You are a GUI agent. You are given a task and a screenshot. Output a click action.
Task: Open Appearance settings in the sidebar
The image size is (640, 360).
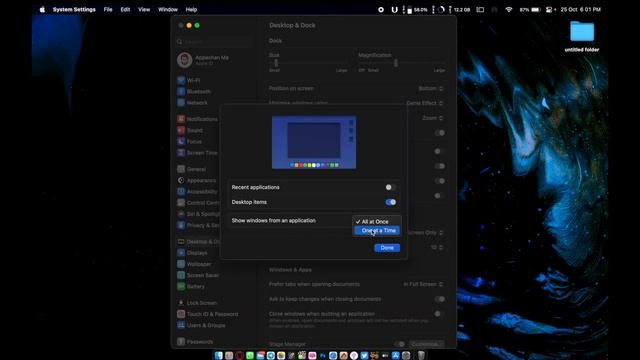click(x=197, y=180)
